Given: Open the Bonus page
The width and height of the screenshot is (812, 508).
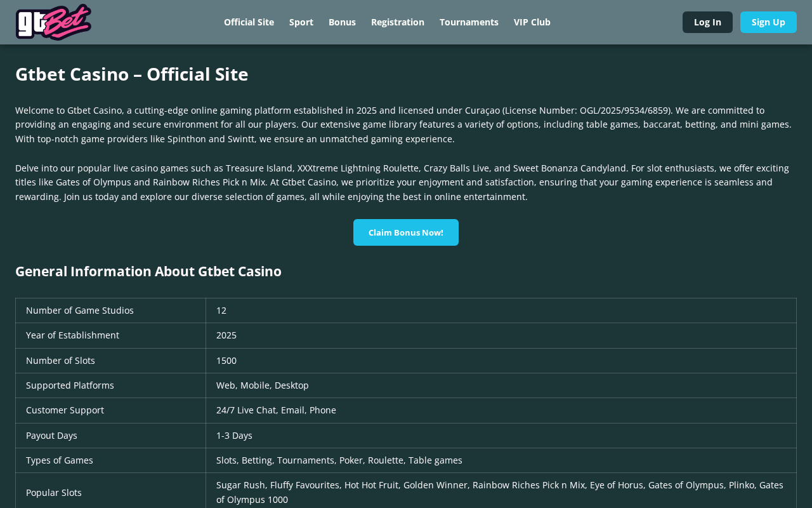Looking at the screenshot, I should (x=342, y=22).
